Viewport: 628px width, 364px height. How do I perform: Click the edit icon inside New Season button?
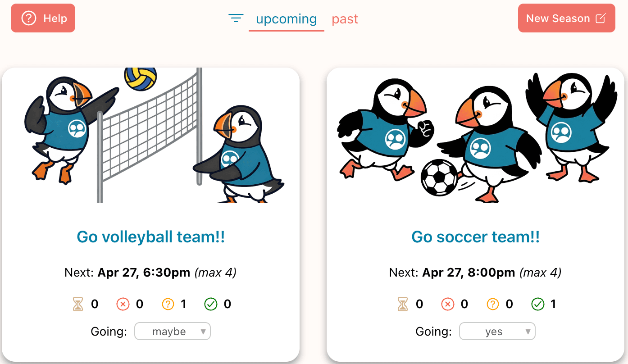pyautogui.click(x=601, y=18)
